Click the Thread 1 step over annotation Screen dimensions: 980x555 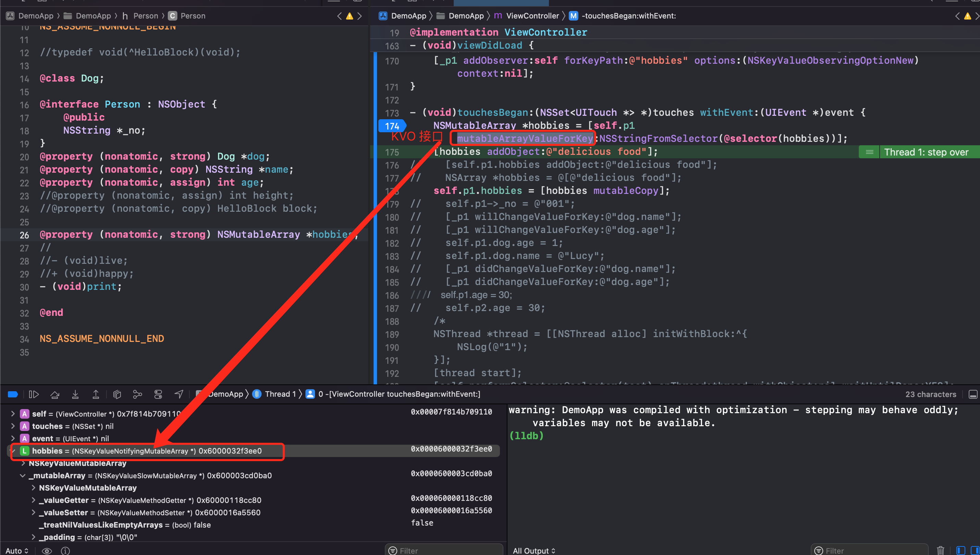926,152
